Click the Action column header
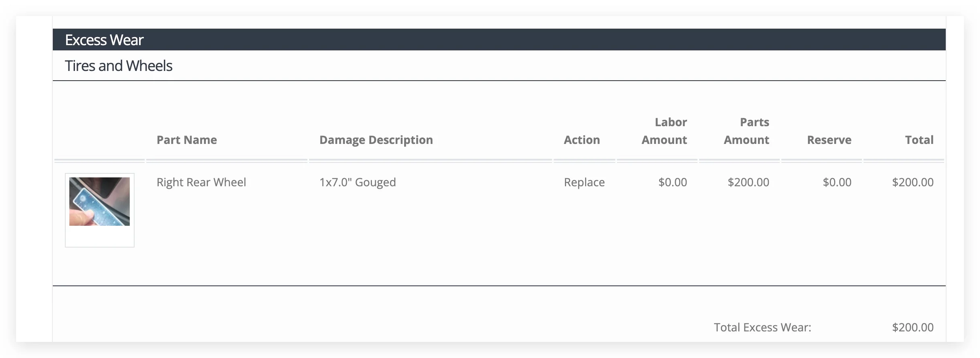Image resolution: width=980 pixels, height=358 pixels. [x=581, y=140]
